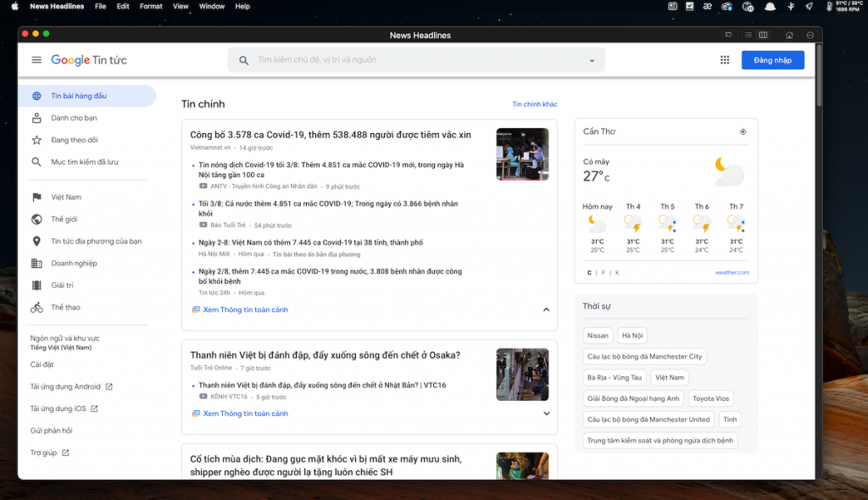868x500 pixels.
Task: Open the hamburger navigation menu
Action: [x=36, y=59]
